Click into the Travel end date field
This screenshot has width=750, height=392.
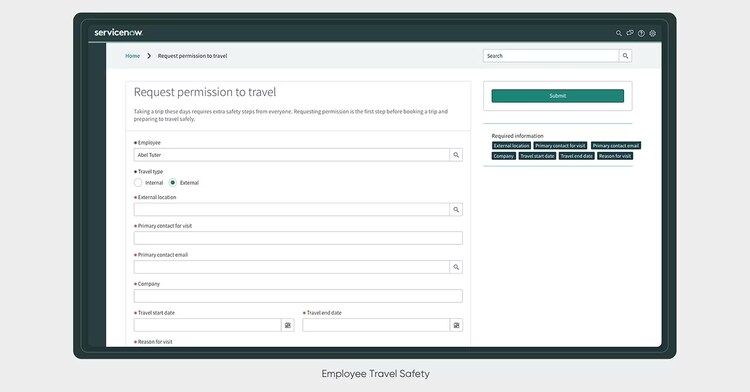[376, 325]
